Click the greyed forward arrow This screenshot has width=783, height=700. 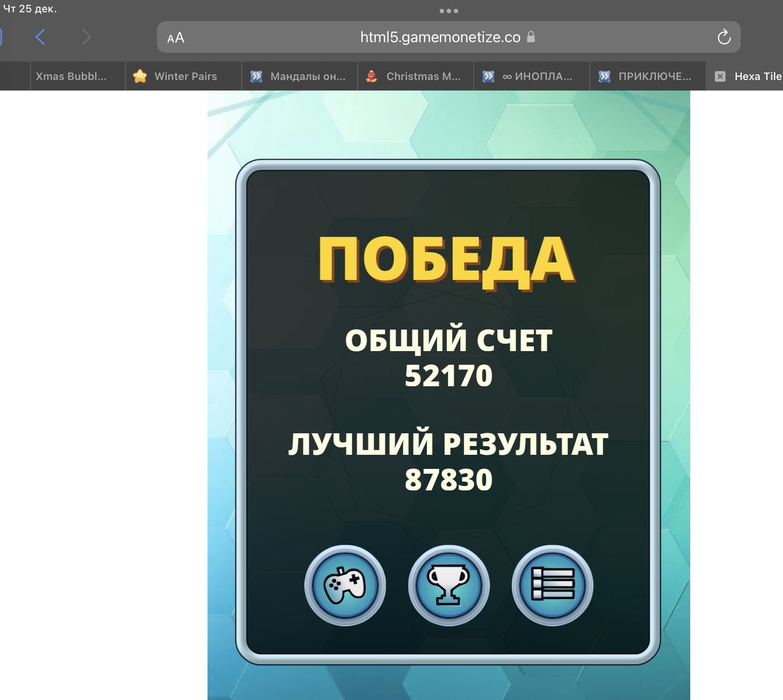tap(87, 37)
